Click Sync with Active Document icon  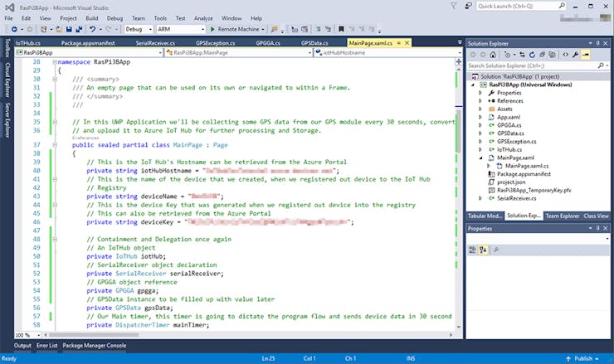coord(522,55)
